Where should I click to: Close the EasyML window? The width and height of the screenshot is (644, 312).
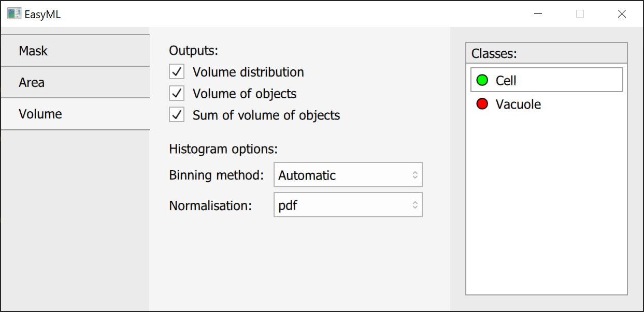(x=622, y=14)
